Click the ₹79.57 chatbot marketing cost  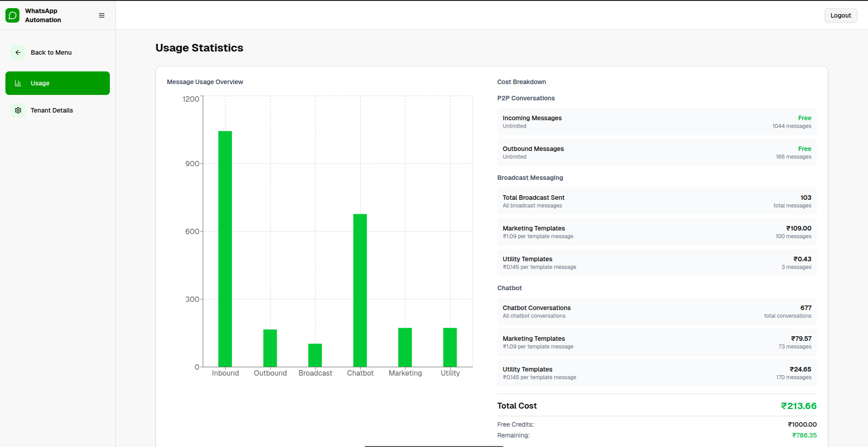click(801, 339)
